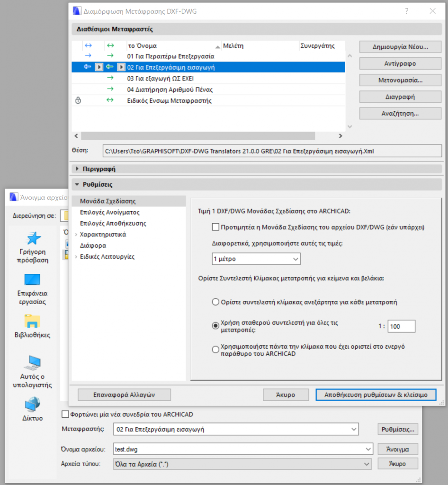Viewport: 448px width, 485px height.
Task: Click the second play-box icon in row 02
Action: click(x=121, y=67)
